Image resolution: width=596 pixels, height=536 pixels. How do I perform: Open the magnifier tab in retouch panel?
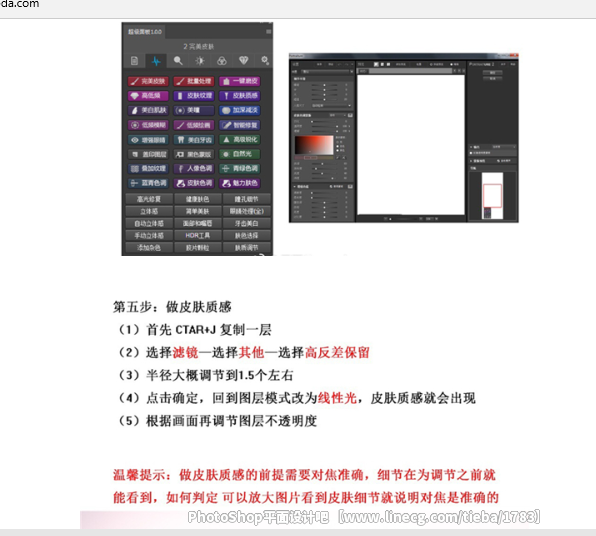[178, 60]
